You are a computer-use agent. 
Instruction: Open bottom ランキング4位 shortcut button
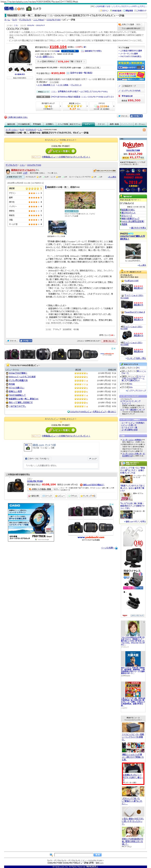click(x=88, y=496)
